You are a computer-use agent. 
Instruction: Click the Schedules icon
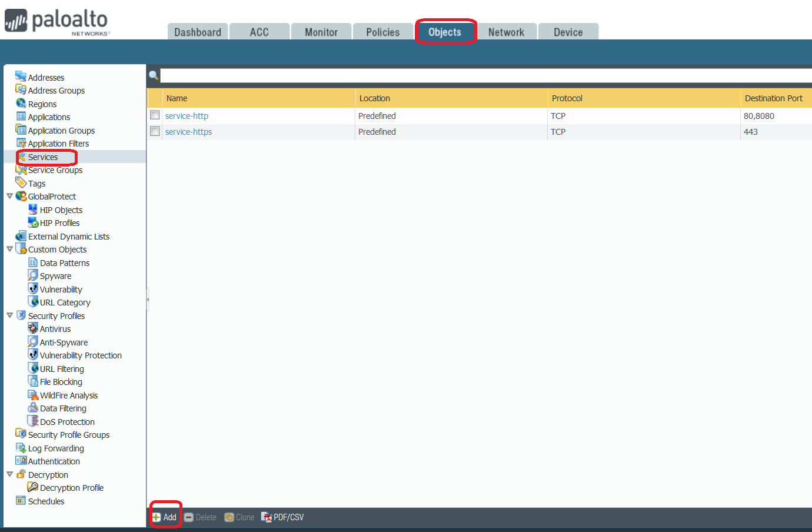tap(21, 500)
